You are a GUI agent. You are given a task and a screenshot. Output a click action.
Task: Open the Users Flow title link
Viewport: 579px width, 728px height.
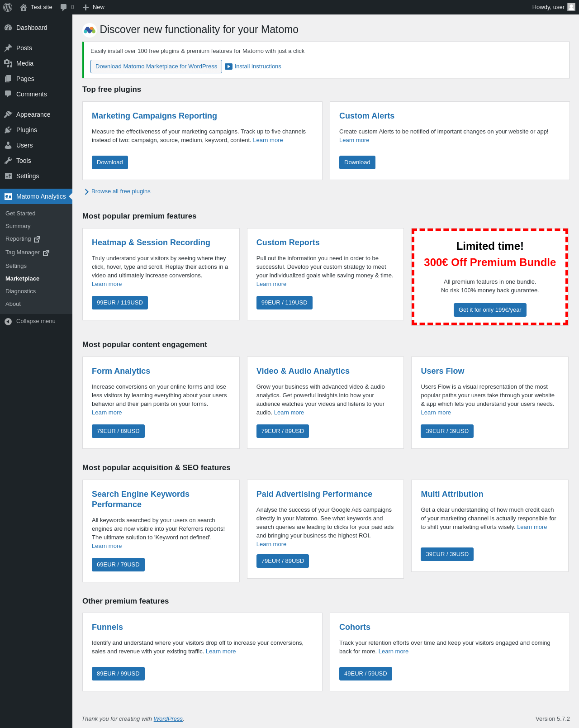[442, 371]
